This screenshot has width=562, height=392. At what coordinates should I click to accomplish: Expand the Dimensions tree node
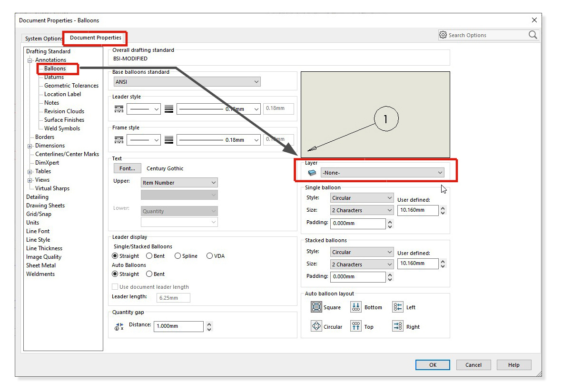pyautogui.click(x=30, y=146)
